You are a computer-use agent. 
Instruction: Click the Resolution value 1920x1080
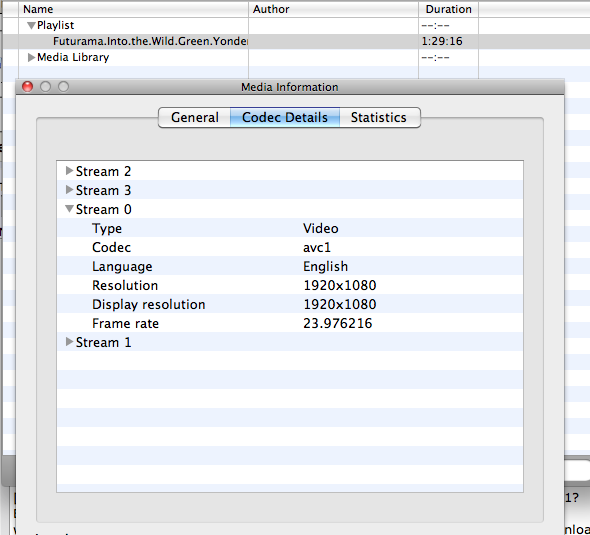[x=340, y=285]
